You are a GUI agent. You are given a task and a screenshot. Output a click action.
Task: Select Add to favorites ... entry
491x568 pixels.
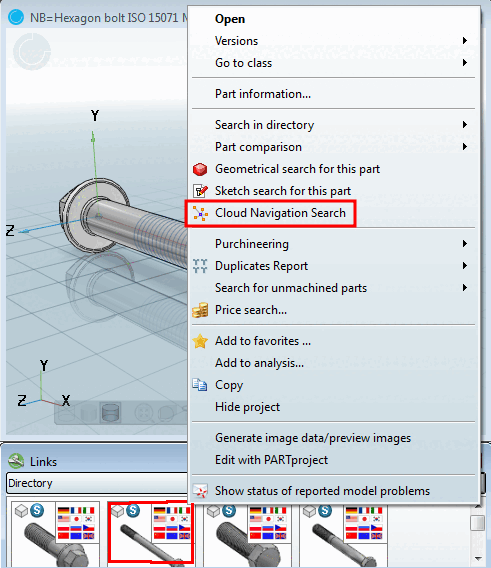point(263,341)
